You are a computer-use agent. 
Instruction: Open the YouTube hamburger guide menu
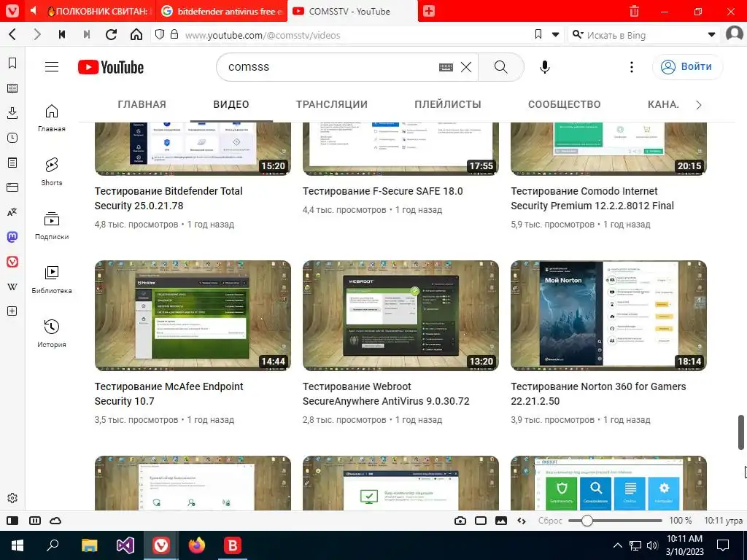pyautogui.click(x=52, y=66)
